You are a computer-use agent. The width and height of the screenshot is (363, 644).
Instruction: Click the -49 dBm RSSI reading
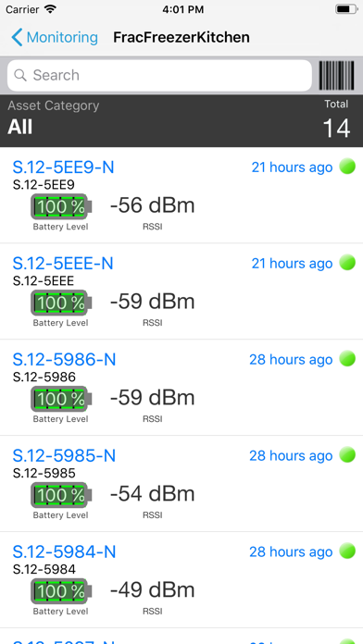[x=152, y=589]
